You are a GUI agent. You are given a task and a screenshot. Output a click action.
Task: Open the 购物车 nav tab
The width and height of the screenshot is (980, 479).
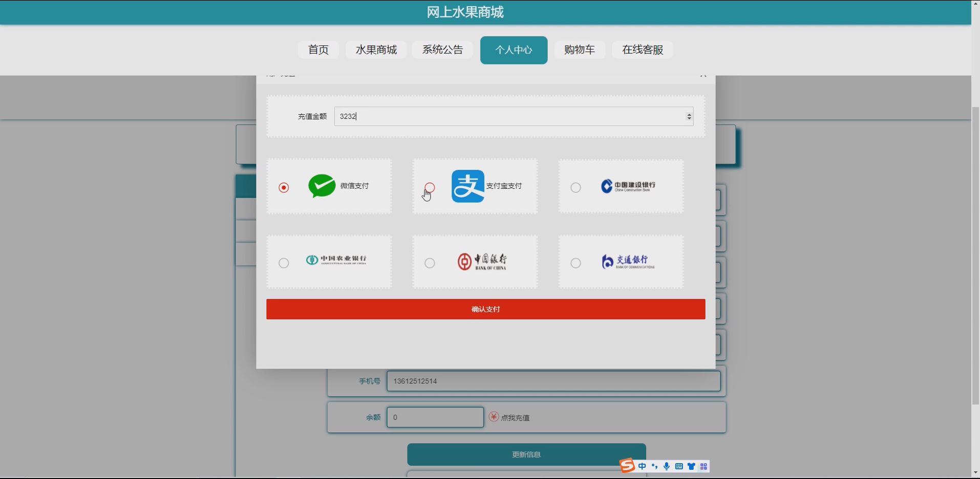pyautogui.click(x=580, y=50)
